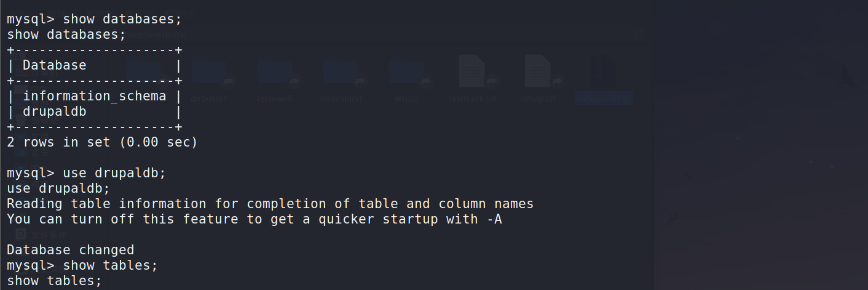Image resolution: width=868 pixels, height=290 pixels.
Task: Select the nmap.lst file icon
Action: point(538,71)
